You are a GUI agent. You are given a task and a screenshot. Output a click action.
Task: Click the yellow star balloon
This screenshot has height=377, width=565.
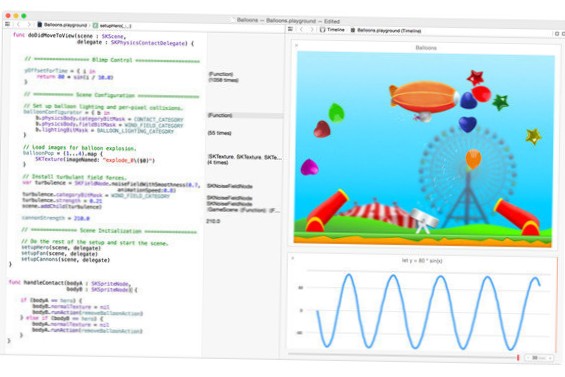533,136
